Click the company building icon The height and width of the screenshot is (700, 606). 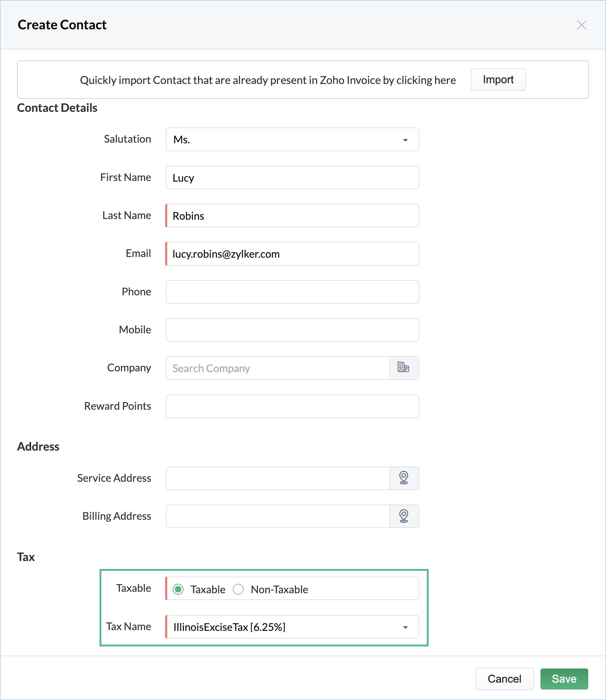point(404,368)
